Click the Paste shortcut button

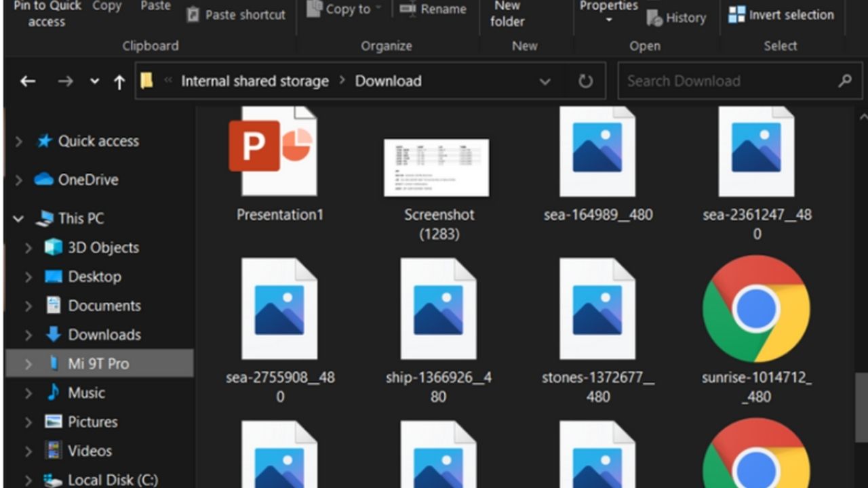(x=236, y=14)
